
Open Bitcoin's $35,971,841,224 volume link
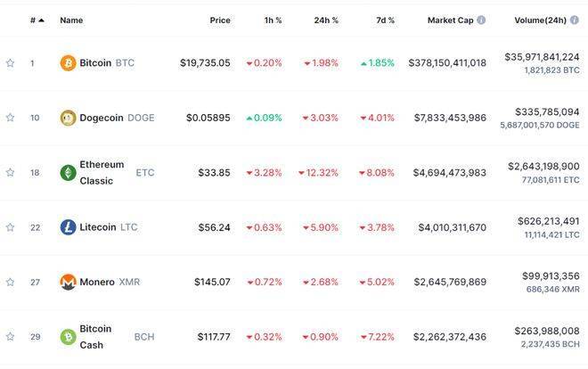541,57
